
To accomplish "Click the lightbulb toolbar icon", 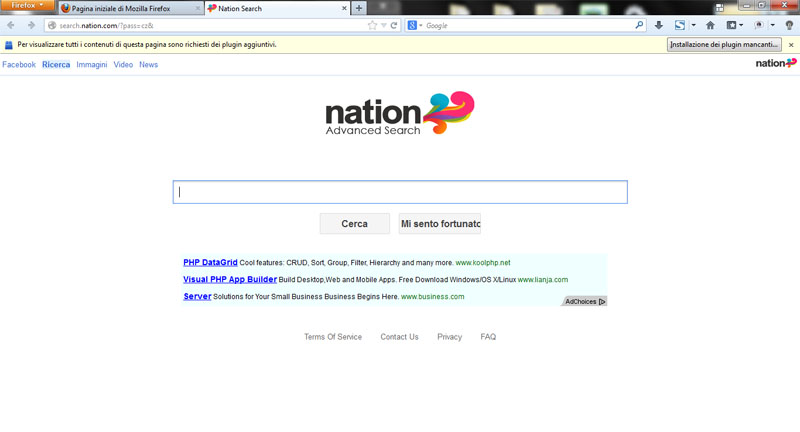I will point(789,25).
